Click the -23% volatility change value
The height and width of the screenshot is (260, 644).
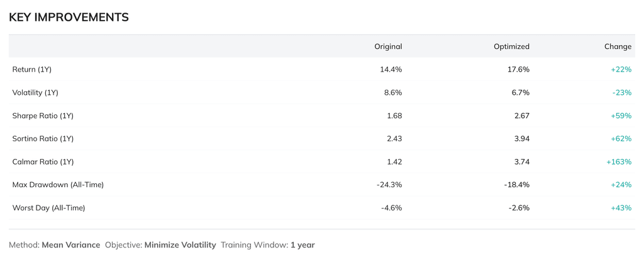621,93
